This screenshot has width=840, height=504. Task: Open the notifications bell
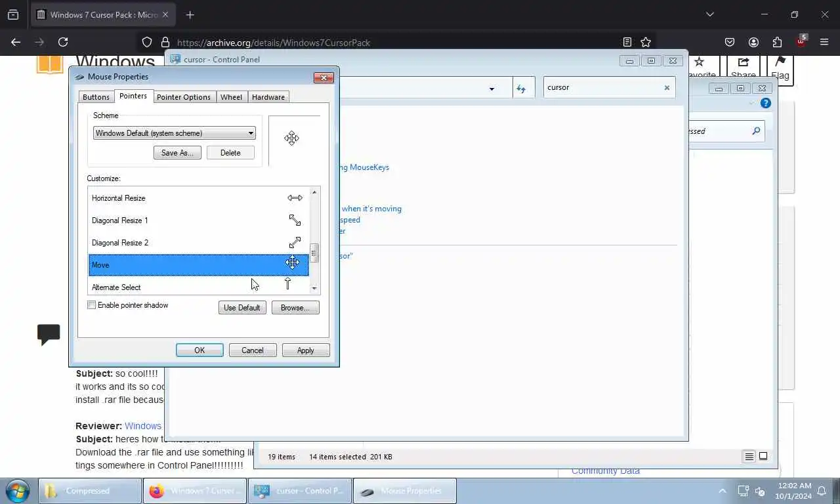822,491
